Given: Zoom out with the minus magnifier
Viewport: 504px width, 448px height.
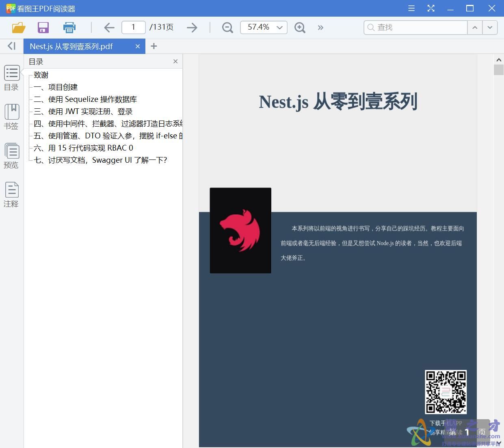Looking at the screenshot, I should click(227, 28).
